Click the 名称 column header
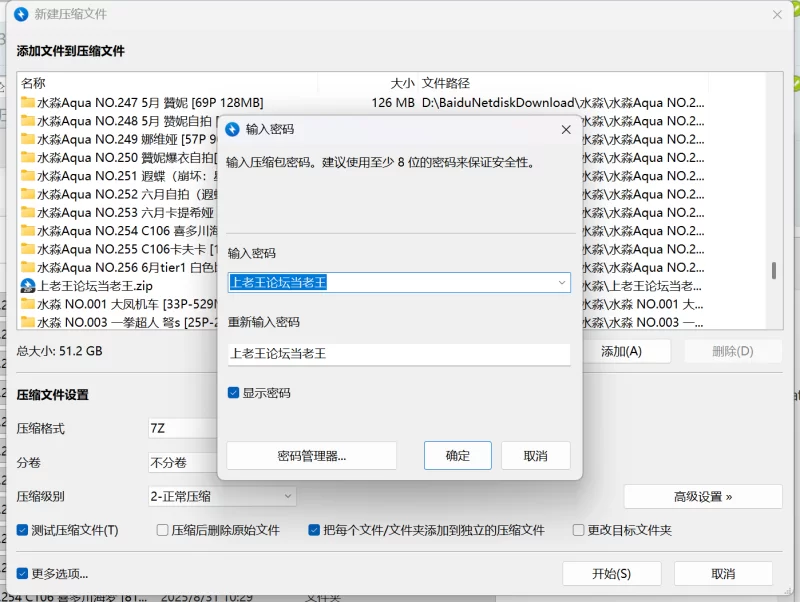Image resolution: width=800 pixels, height=602 pixels. point(33,83)
